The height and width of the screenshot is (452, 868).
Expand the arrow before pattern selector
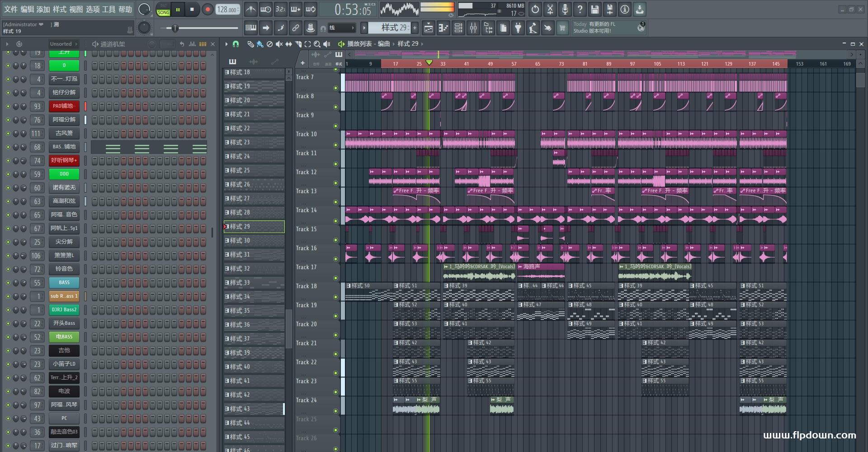point(364,28)
